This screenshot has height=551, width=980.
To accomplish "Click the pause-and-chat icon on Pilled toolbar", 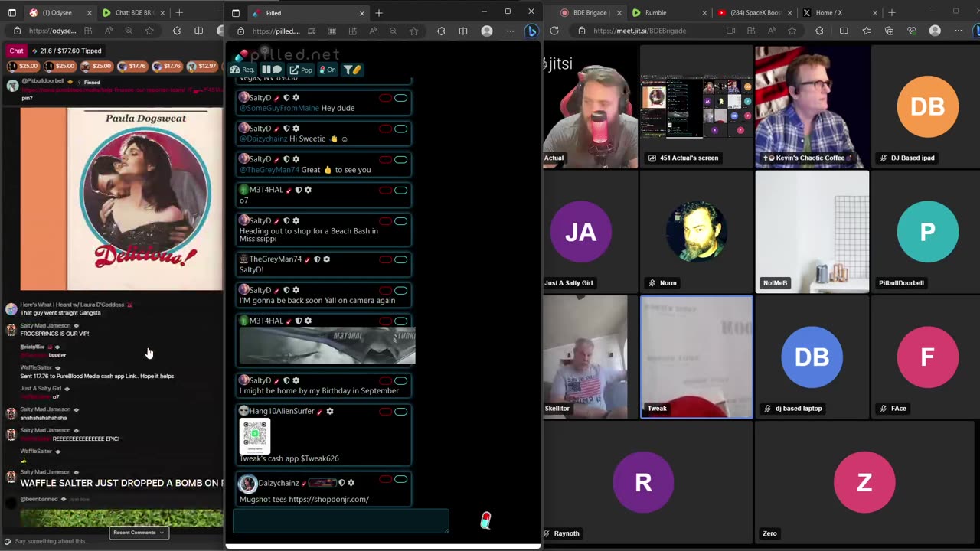I will coord(271,70).
